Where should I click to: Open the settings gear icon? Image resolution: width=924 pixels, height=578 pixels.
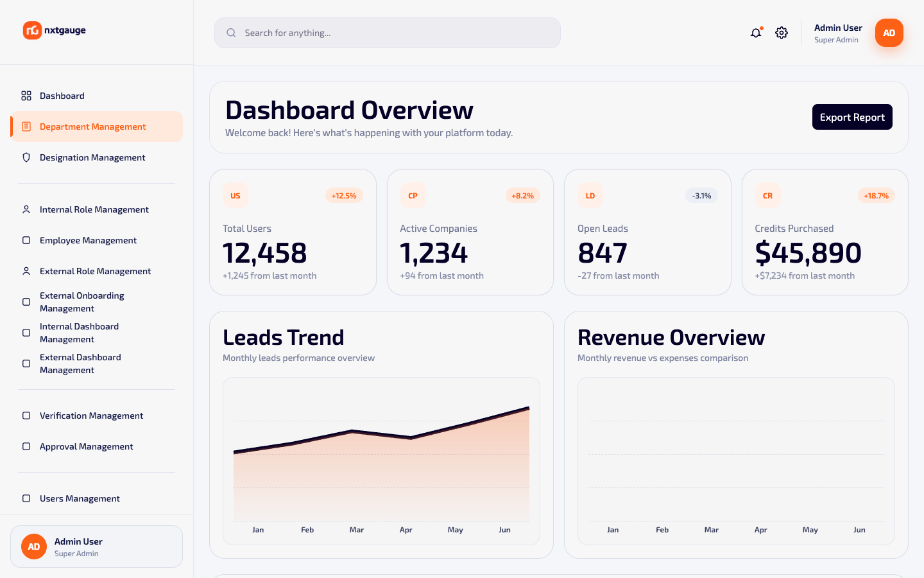(782, 33)
